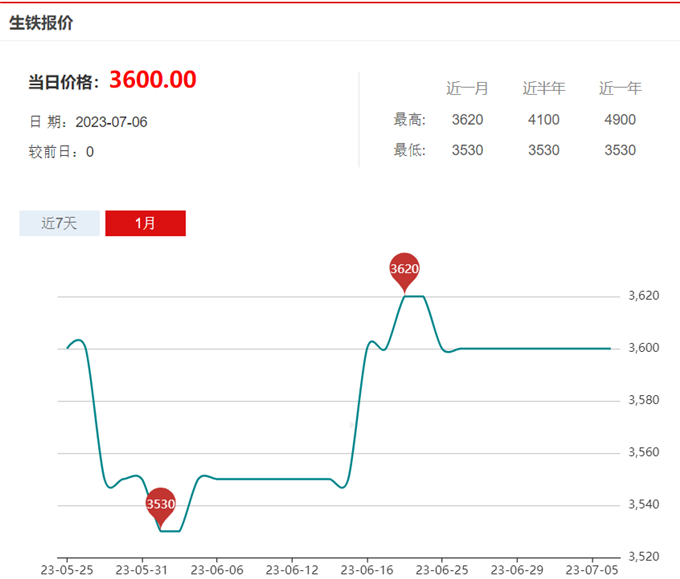Click the 3620 peak marker pin
The image size is (680, 579).
click(x=404, y=269)
